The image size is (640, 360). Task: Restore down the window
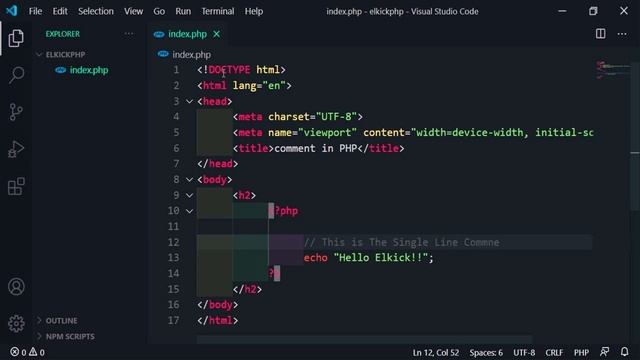(593, 11)
